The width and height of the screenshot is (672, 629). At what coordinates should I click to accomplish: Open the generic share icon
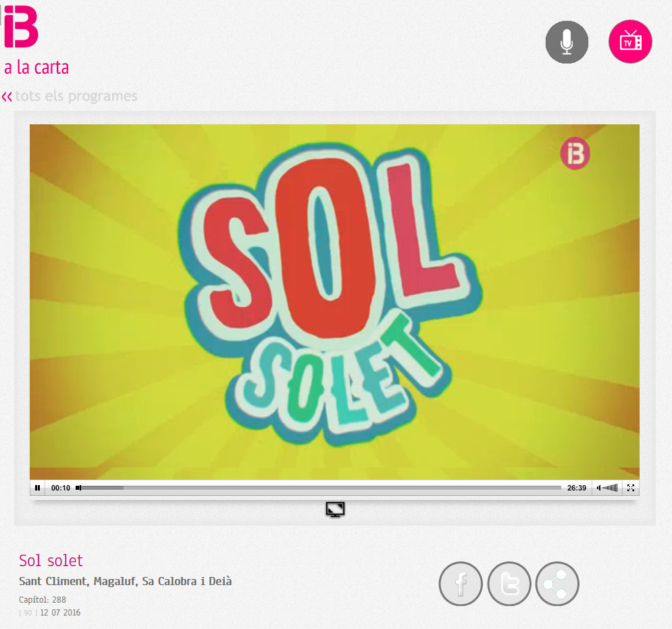click(557, 584)
